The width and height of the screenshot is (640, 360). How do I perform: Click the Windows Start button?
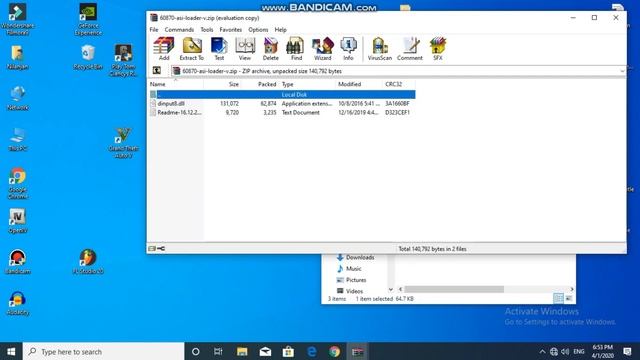tap(11, 351)
